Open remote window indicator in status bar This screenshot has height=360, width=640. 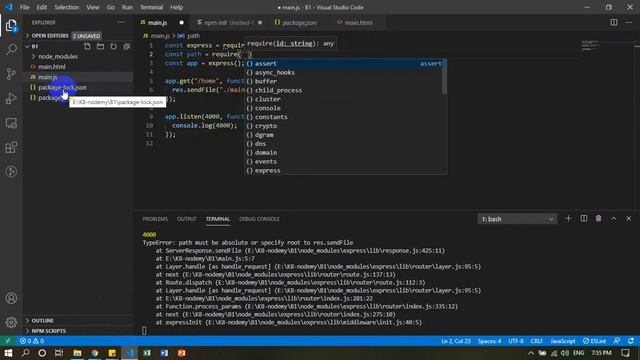8,341
